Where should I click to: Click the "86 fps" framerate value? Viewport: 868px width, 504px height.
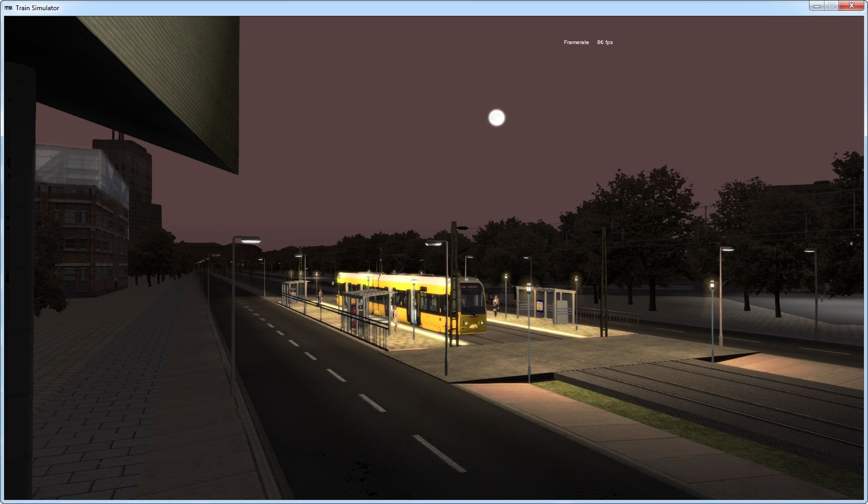click(605, 42)
